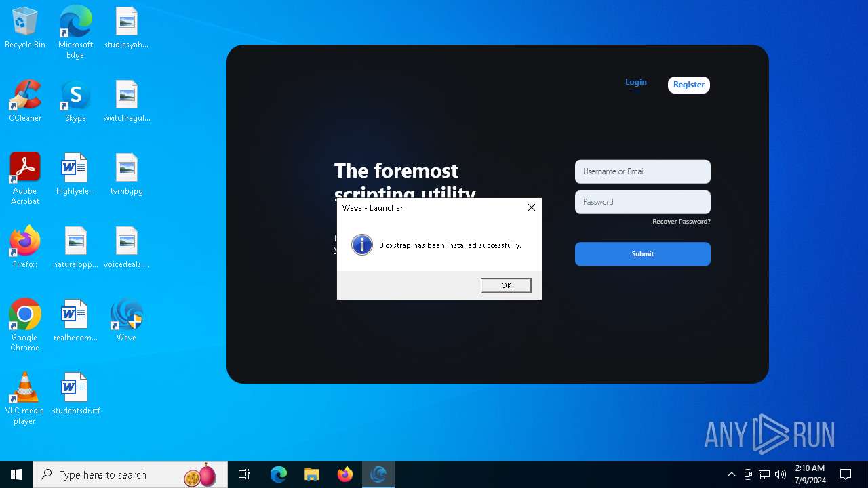868x488 pixels.
Task: Open Edge from the taskbar
Action: (279, 474)
